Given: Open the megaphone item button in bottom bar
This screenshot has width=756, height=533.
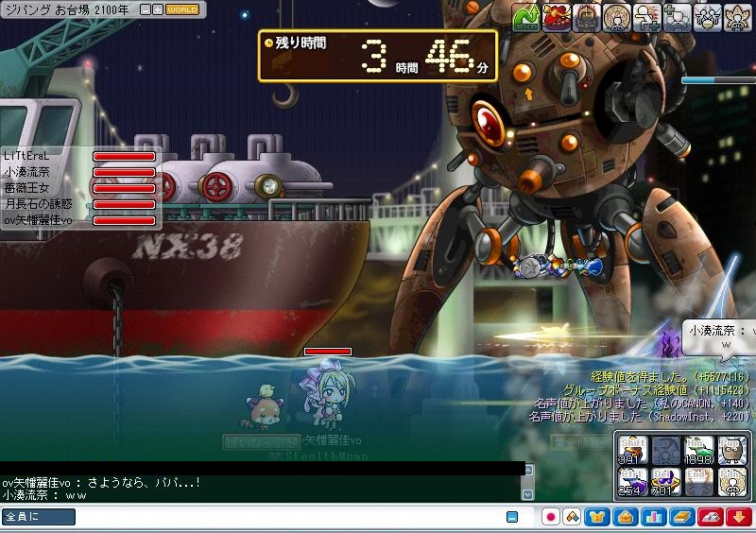Looking at the screenshot, I should 573,517.
